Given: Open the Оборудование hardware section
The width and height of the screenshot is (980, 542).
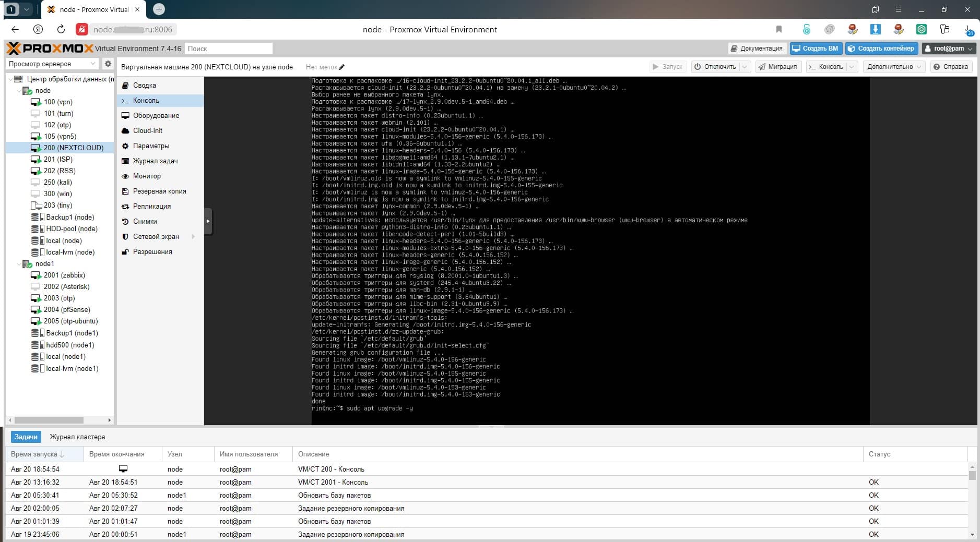Looking at the screenshot, I should (160, 115).
